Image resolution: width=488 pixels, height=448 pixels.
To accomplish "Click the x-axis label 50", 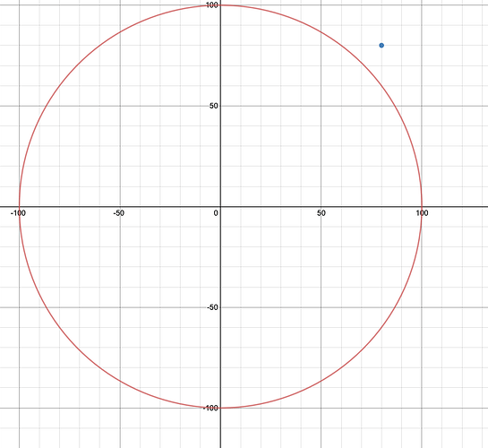I will (x=321, y=213).
